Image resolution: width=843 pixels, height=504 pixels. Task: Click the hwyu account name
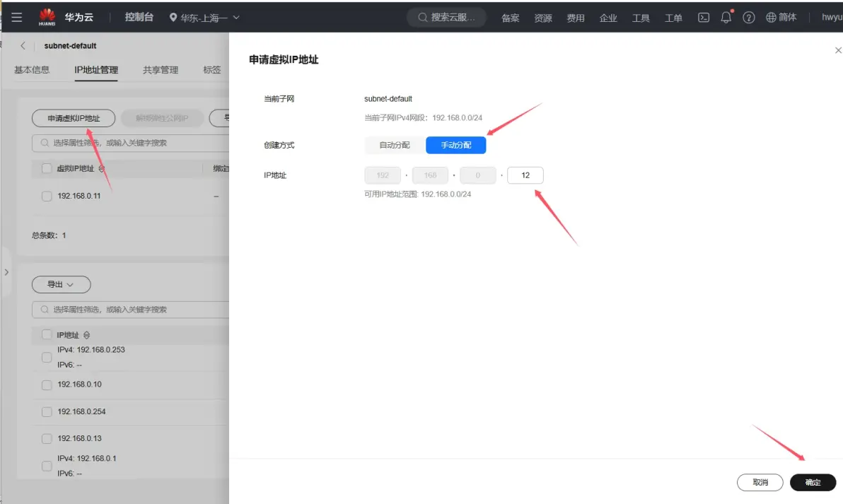[x=832, y=17]
